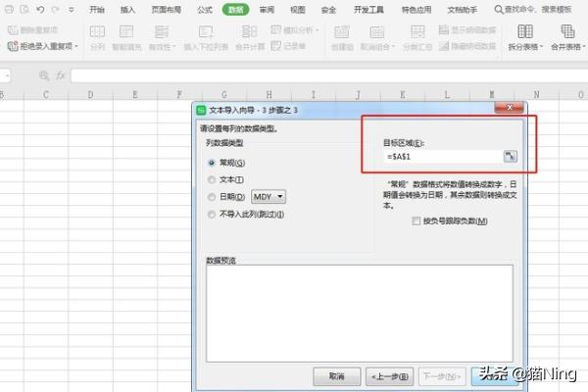Image resolution: width=588 pixels, height=392 pixels.
Task: Choose 不导入此列(跳过) radio option
Action: click(x=211, y=214)
